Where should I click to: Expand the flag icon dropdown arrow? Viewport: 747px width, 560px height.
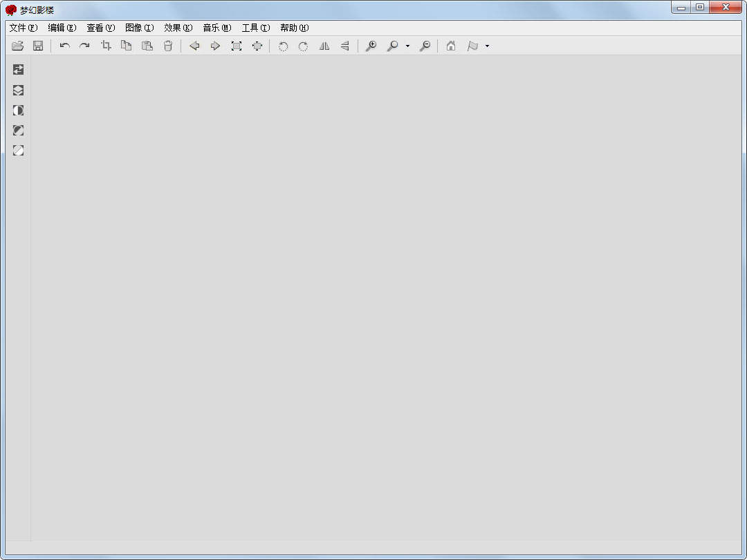click(x=487, y=46)
